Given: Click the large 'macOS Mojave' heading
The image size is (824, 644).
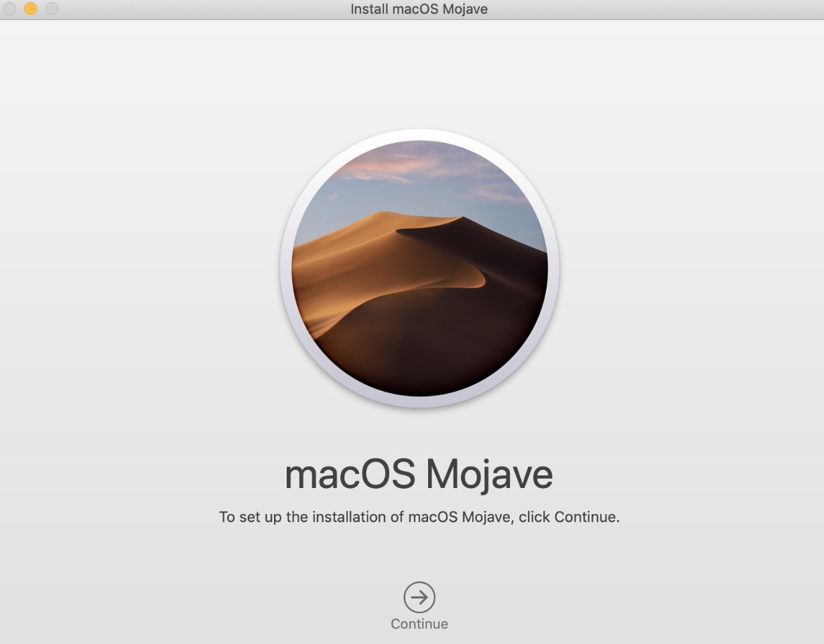Looking at the screenshot, I should [x=419, y=475].
